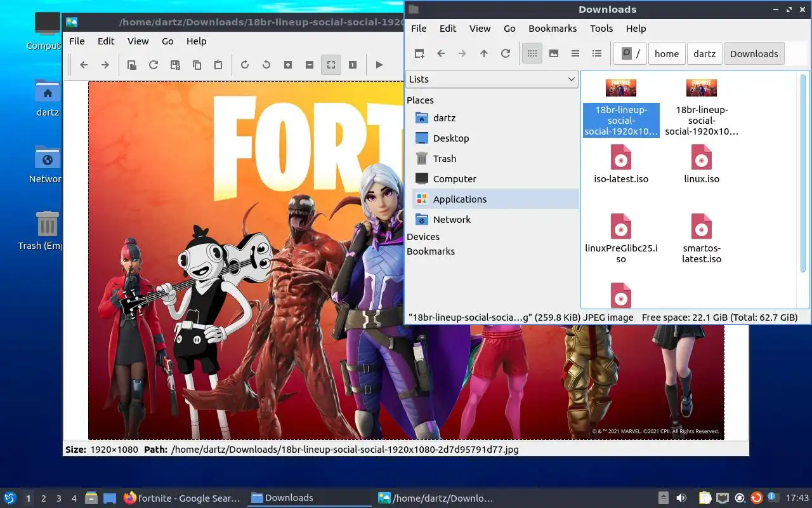Toggle fit-to-window zoom in image viewer
This screenshot has height=508, width=812.
(331, 65)
